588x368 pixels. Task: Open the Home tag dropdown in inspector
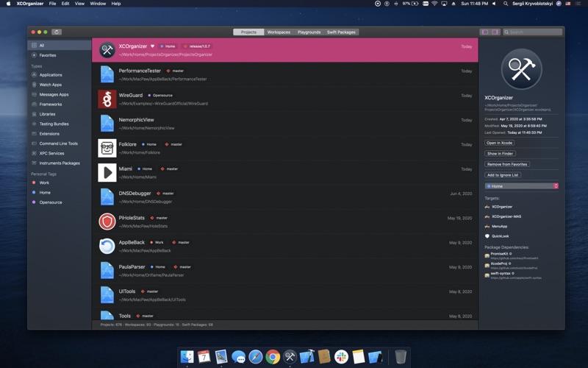point(521,186)
